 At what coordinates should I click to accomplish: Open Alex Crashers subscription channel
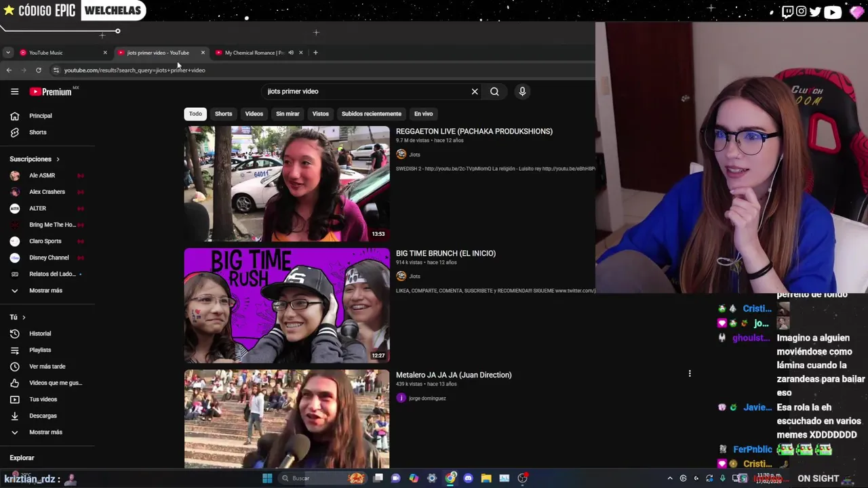pyautogui.click(x=47, y=192)
